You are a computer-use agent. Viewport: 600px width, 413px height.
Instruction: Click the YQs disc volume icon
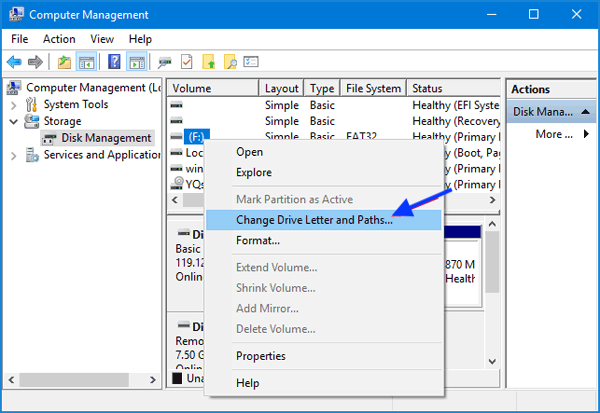pos(176,184)
